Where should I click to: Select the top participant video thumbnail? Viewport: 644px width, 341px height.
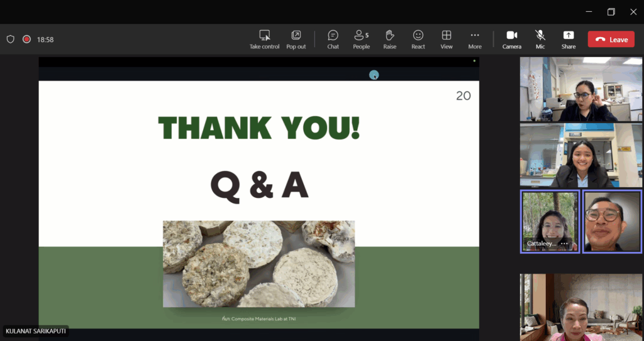(580, 89)
